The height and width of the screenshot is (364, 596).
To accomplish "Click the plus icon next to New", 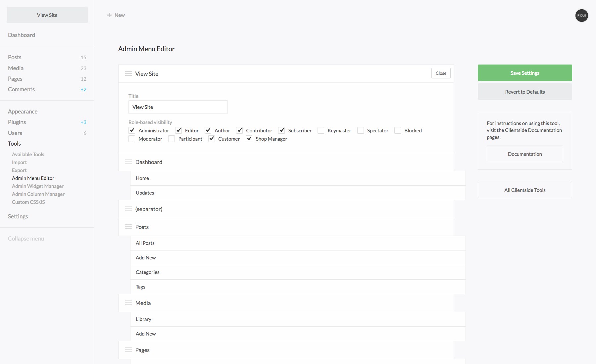I will [109, 15].
